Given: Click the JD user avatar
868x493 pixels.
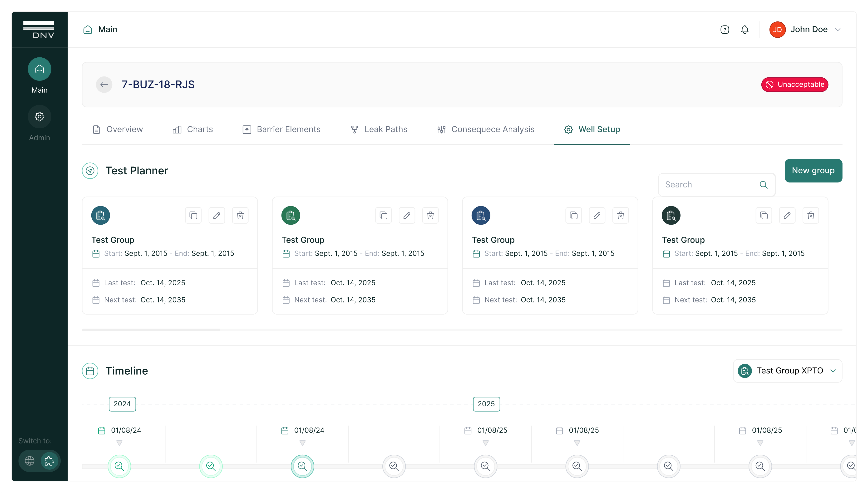Looking at the screenshot, I should coord(777,30).
